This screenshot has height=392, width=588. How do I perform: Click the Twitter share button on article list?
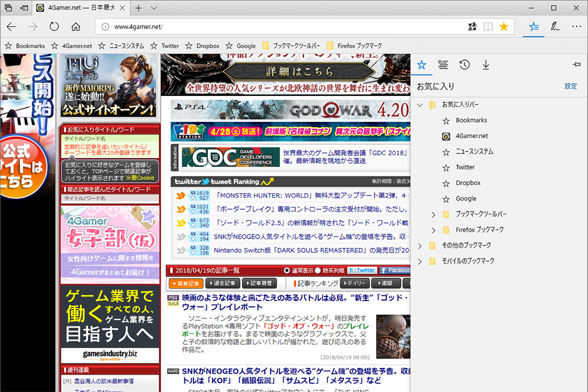tap(362, 270)
